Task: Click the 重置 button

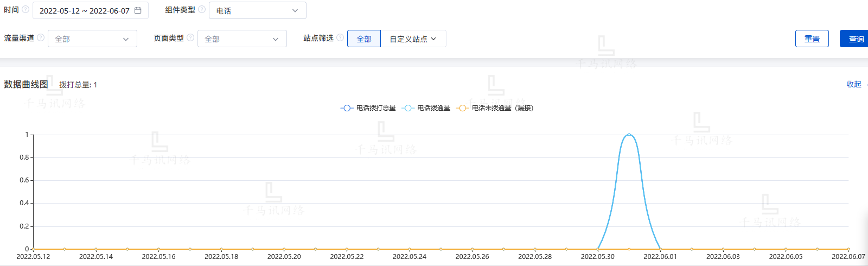Action: 812,39
